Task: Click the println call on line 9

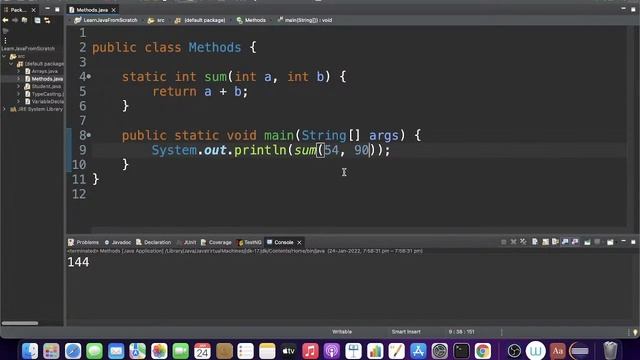Action: [260, 150]
